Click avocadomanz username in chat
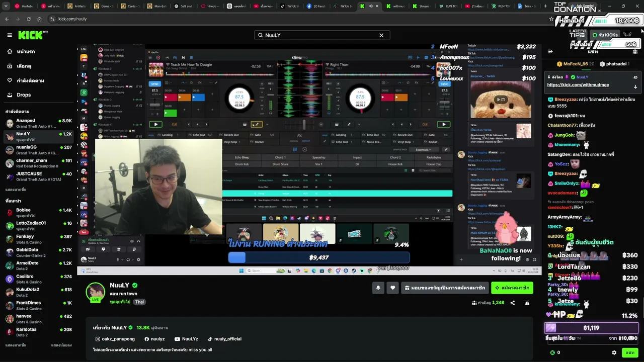 point(562,193)
